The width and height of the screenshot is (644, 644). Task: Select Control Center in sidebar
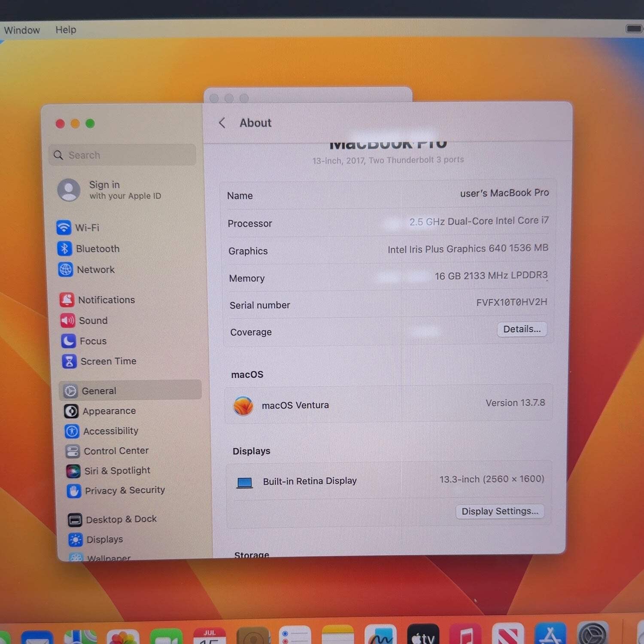[x=107, y=451]
